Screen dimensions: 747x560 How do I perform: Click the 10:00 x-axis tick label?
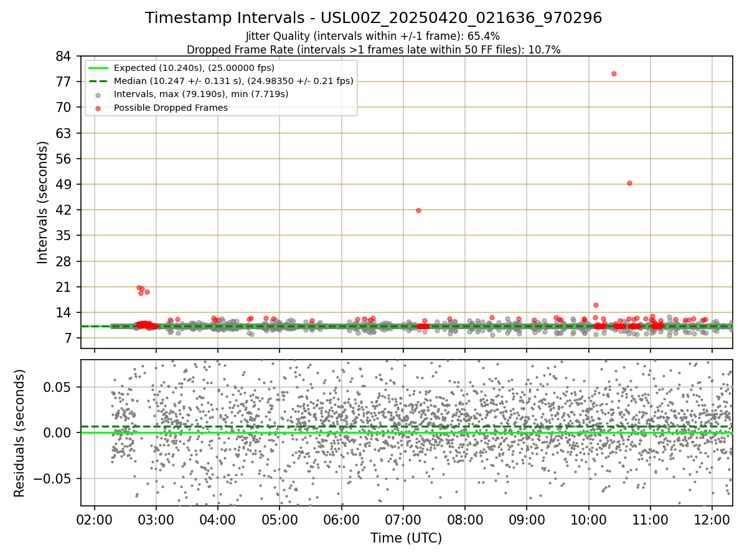[589, 518]
